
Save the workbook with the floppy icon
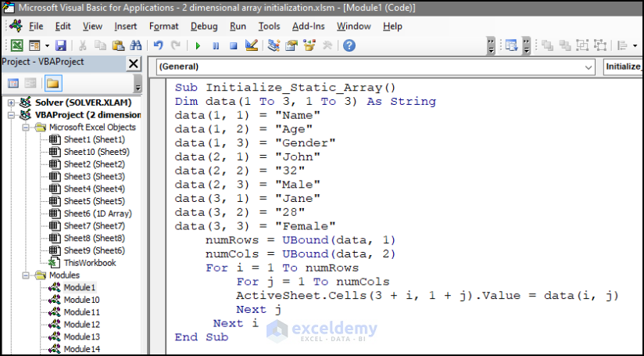(61, 45)
